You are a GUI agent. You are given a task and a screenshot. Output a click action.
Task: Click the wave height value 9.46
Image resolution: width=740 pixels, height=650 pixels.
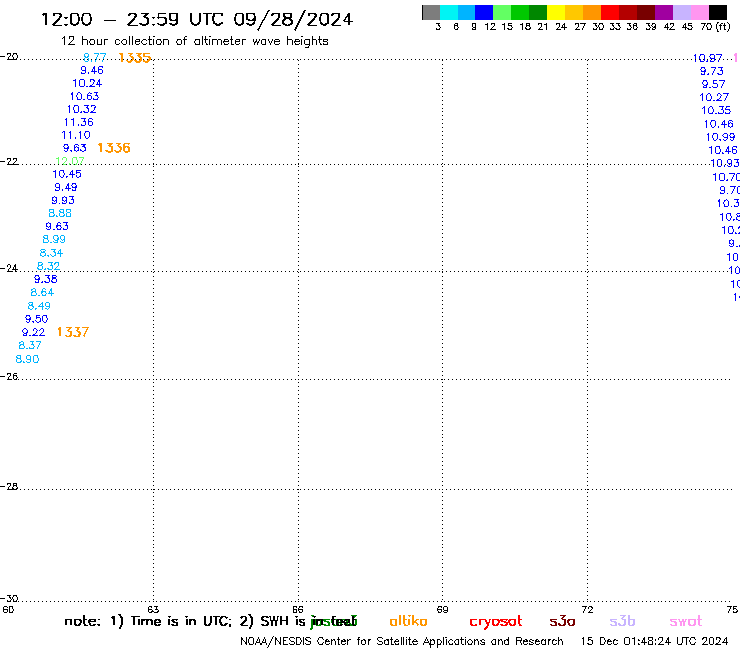(x=92, y=70)
